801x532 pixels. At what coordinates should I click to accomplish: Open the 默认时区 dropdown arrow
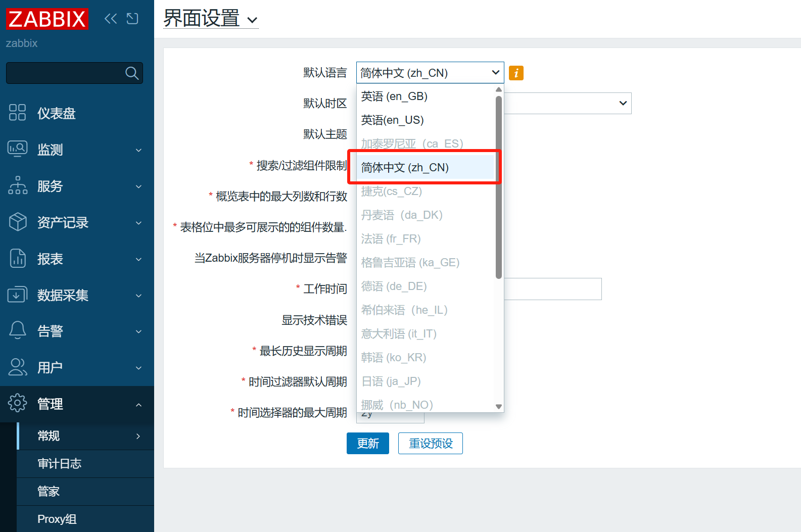tap(623, 103)
